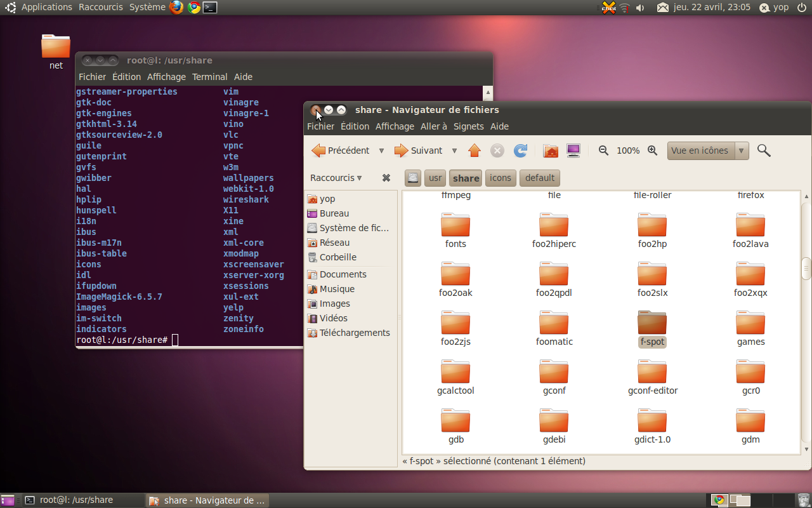Open the Fichier menu in the file browser
The width and height of the screenshot is (812, 508).
point(320,126)
